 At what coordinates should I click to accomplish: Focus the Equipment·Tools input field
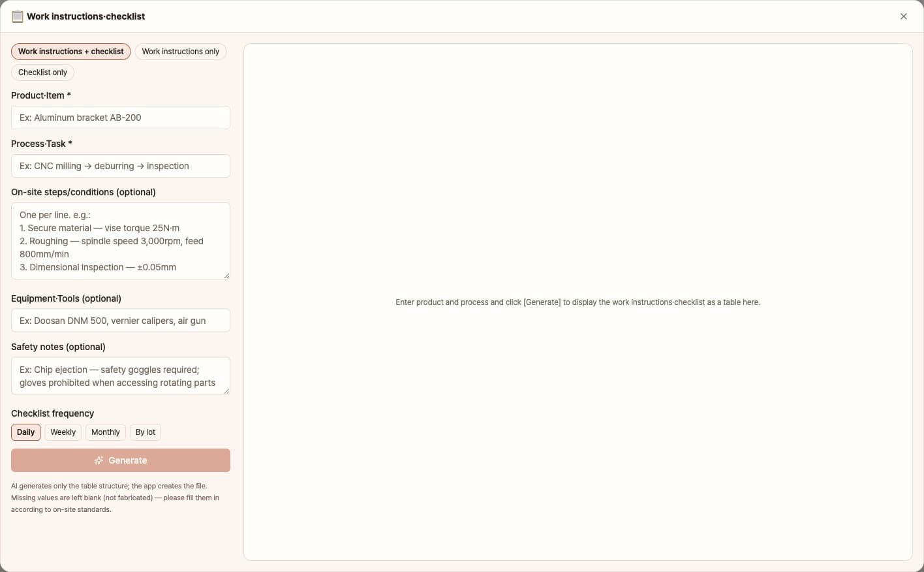tap(121, 321)
